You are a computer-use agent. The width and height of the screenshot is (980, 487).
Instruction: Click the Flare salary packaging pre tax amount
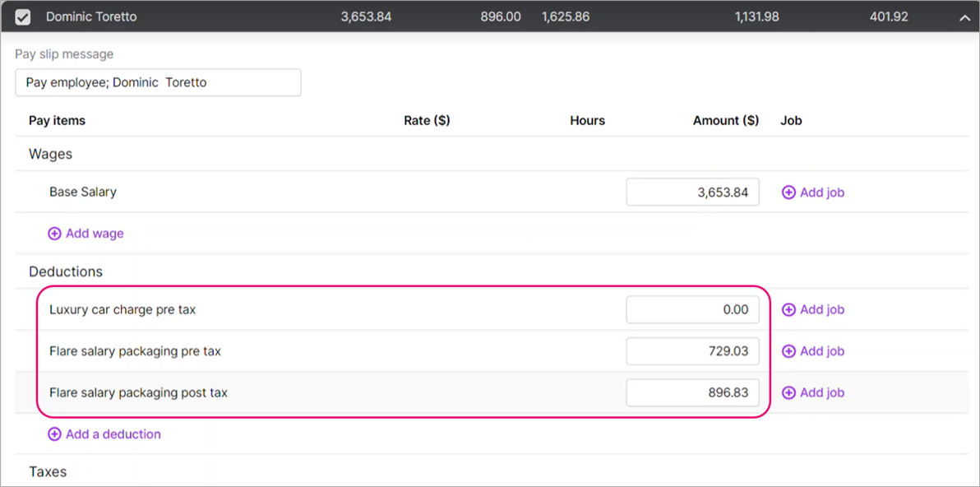[x=692, y=351]
